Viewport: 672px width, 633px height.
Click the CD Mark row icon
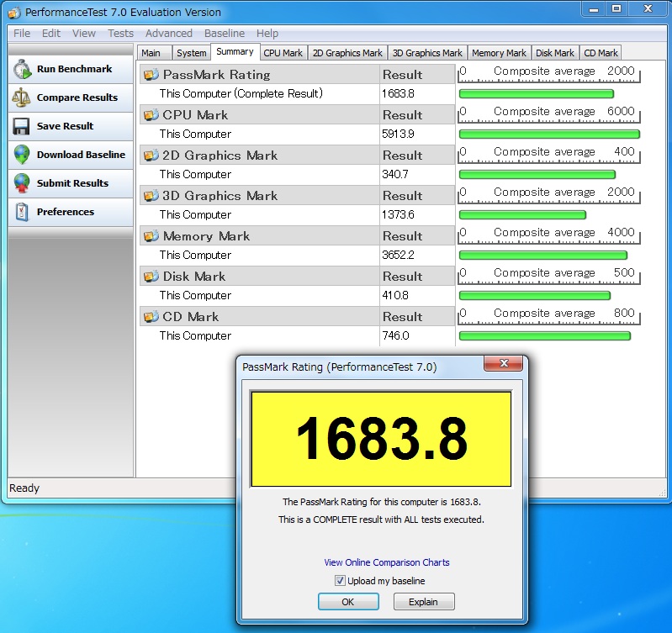(x=151, y=316)
